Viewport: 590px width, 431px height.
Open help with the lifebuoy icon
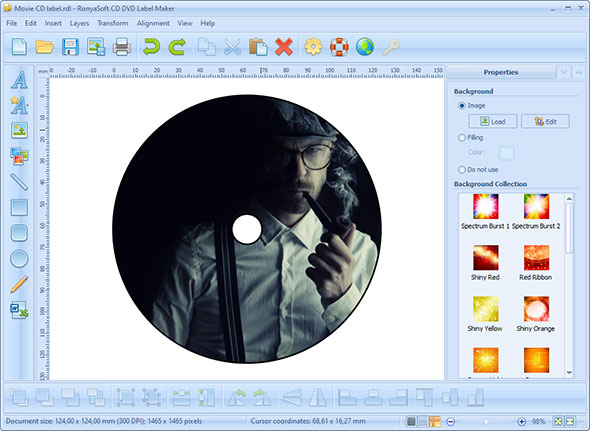pos(339,47)
